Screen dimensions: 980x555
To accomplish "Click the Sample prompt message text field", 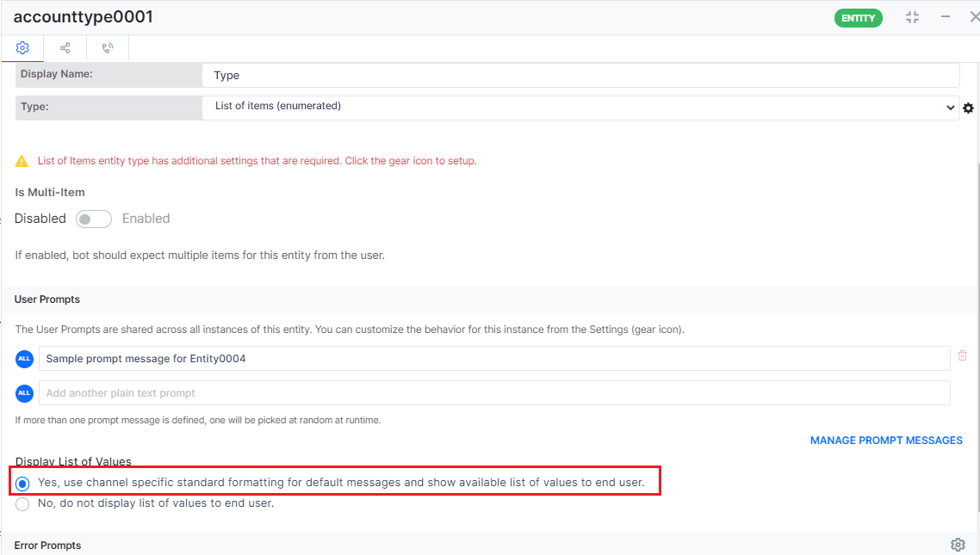I will pyautogui.click(x=494, y=359).
